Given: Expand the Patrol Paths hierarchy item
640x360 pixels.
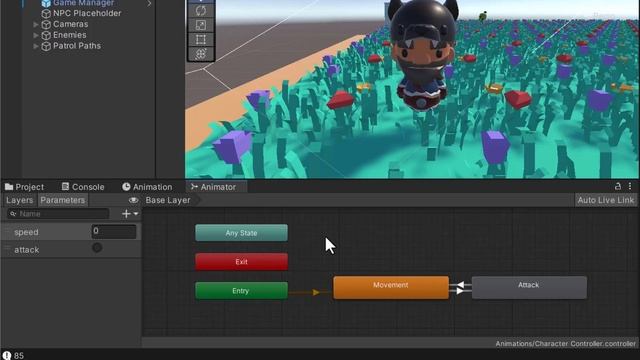Looking at the screenshot, I should (x=36, y=46).
